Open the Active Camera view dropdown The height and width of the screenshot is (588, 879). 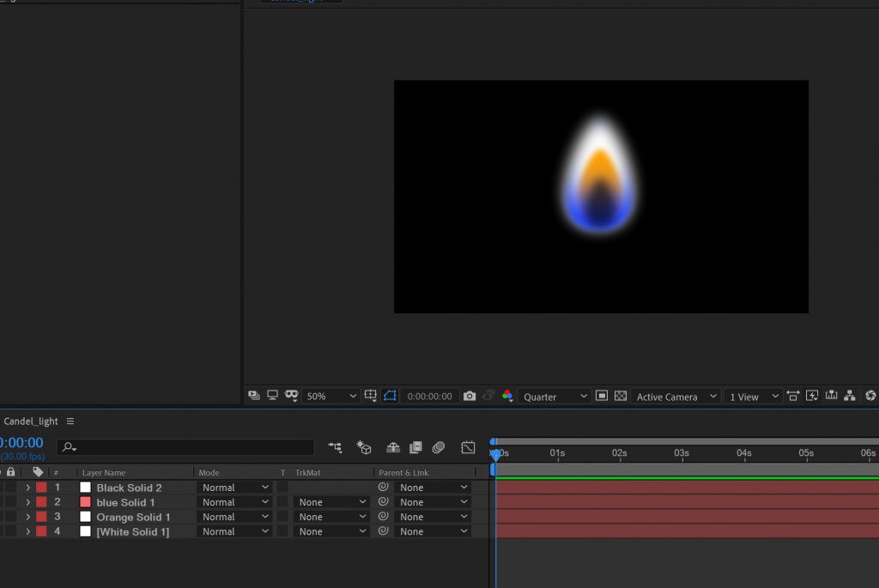(676, 397)
